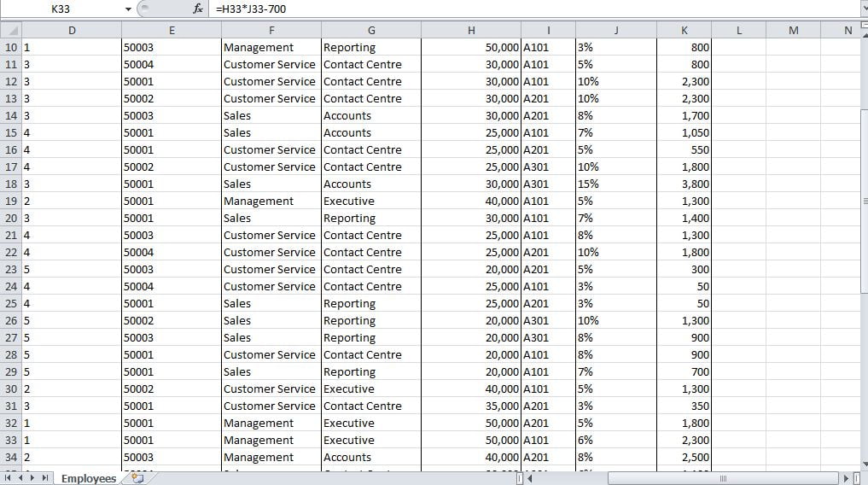This screenshot has height=485, width=868.
Task: Click the next sheet navigation arrow
Action: click(32, 478)
